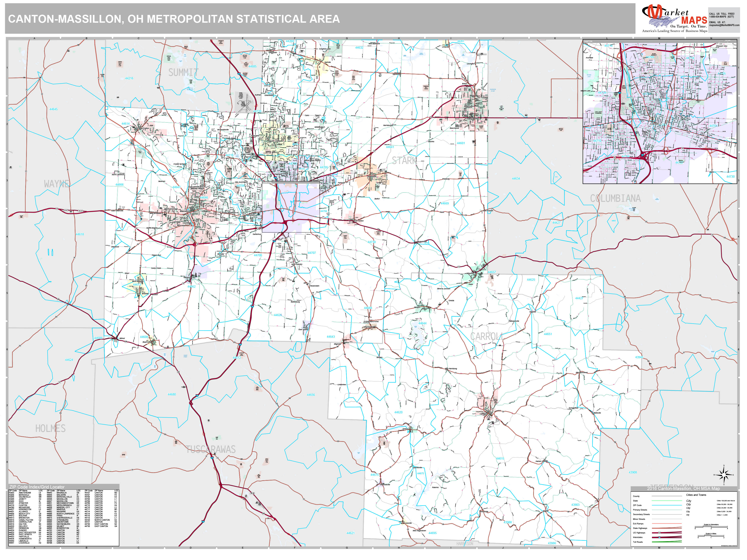Click the green Toll Roads line sample in the legend

pos(667,541)
